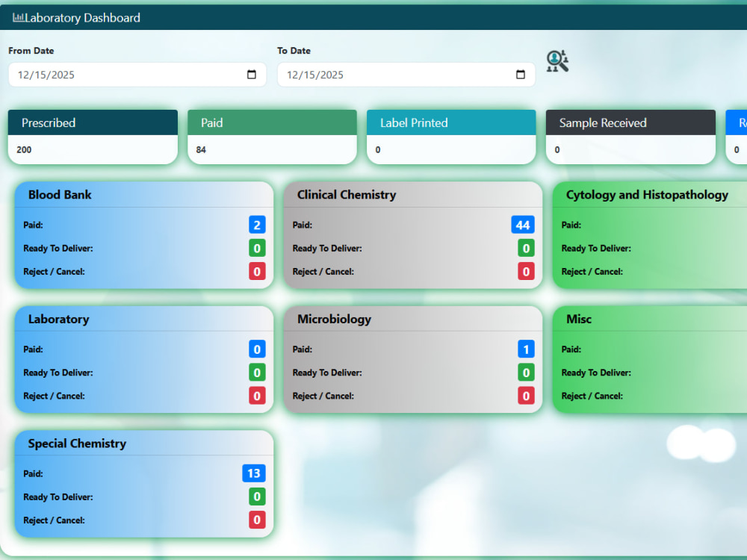Open the From Date calendar picker icon
747x560 pixels.
pyautogui.click(x=252, y=74)
